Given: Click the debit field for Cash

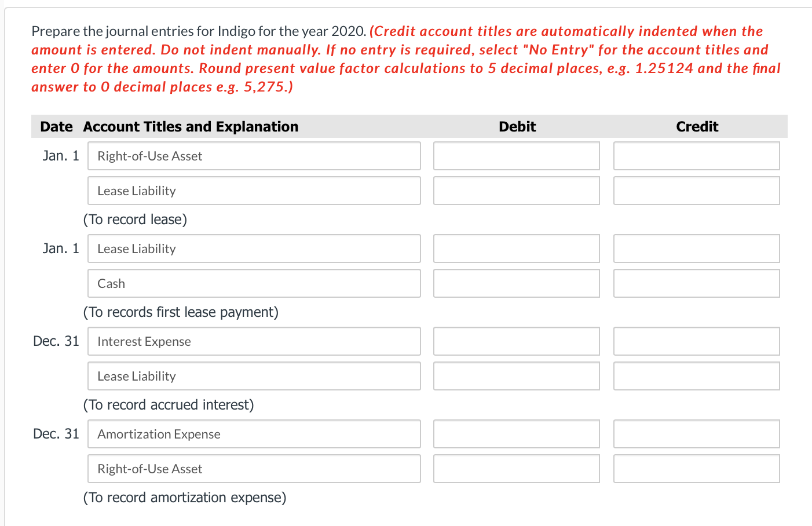Looking at the screenshot, I should point(517,283).
